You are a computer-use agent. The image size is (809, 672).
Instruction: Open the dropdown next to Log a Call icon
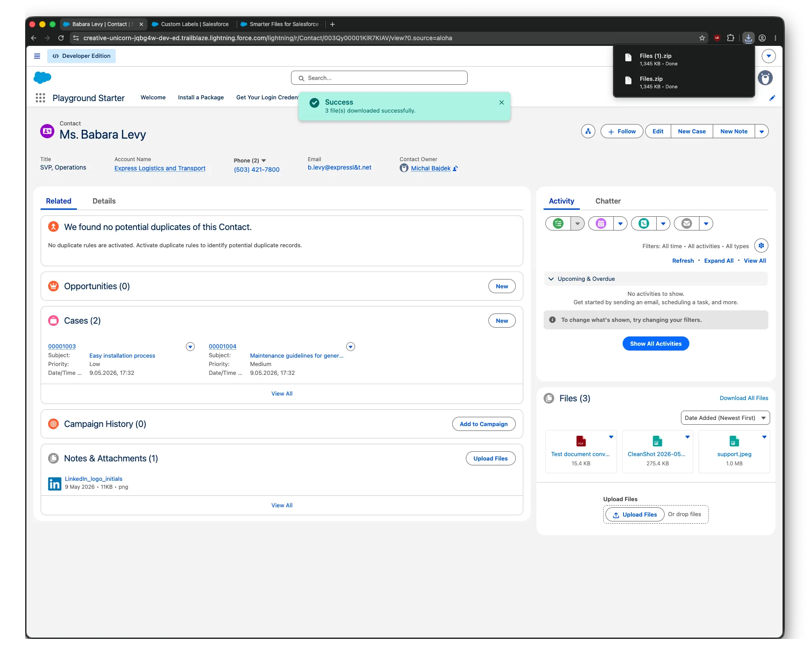tap(663, 223)
